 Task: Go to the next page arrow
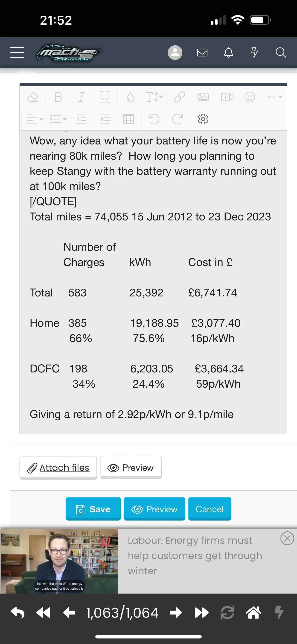click(x=176, y=613)
